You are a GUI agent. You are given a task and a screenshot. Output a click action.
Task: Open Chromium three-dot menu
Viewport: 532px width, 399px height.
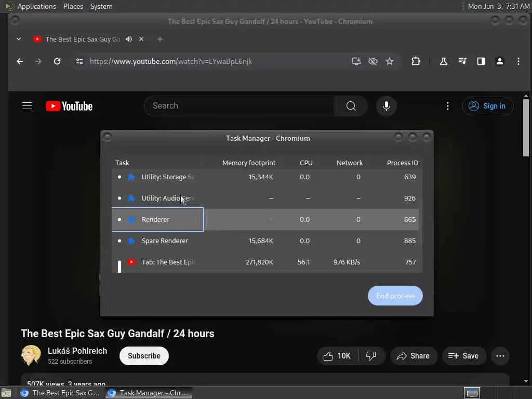(518, 61)
